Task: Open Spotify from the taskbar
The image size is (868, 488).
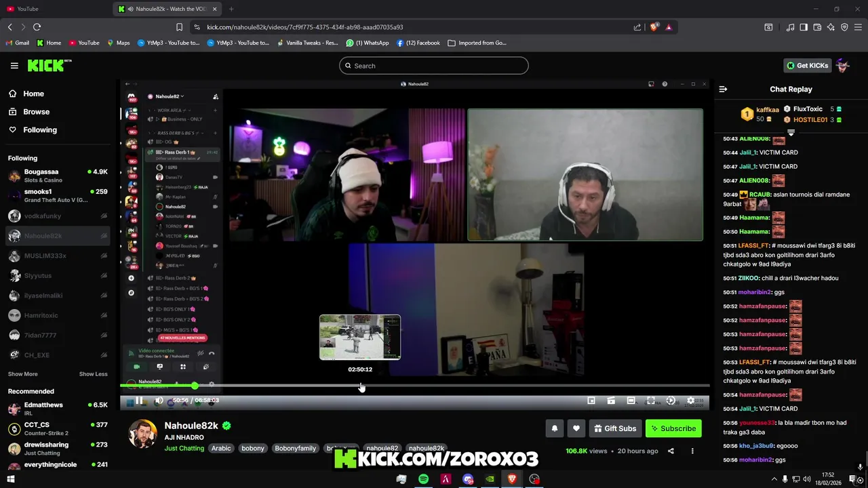Action: pyautogui.click(x=423, y=479)
